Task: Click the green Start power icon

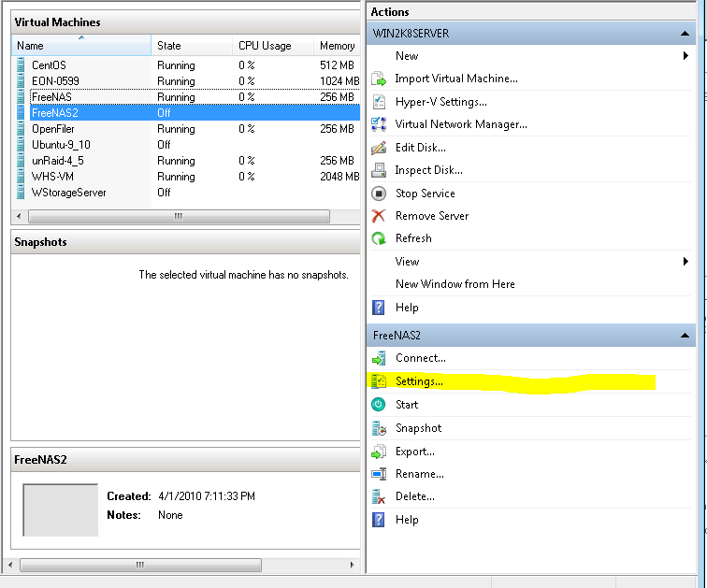Action: pos(379,405)
